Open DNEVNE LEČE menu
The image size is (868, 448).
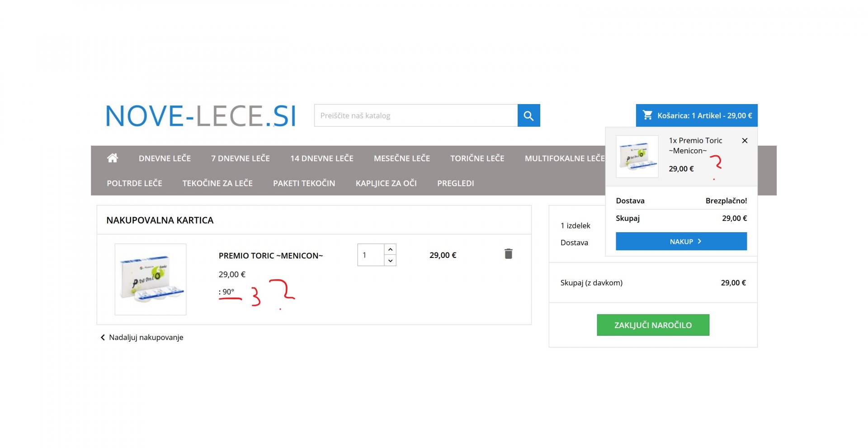pos(165,158)
